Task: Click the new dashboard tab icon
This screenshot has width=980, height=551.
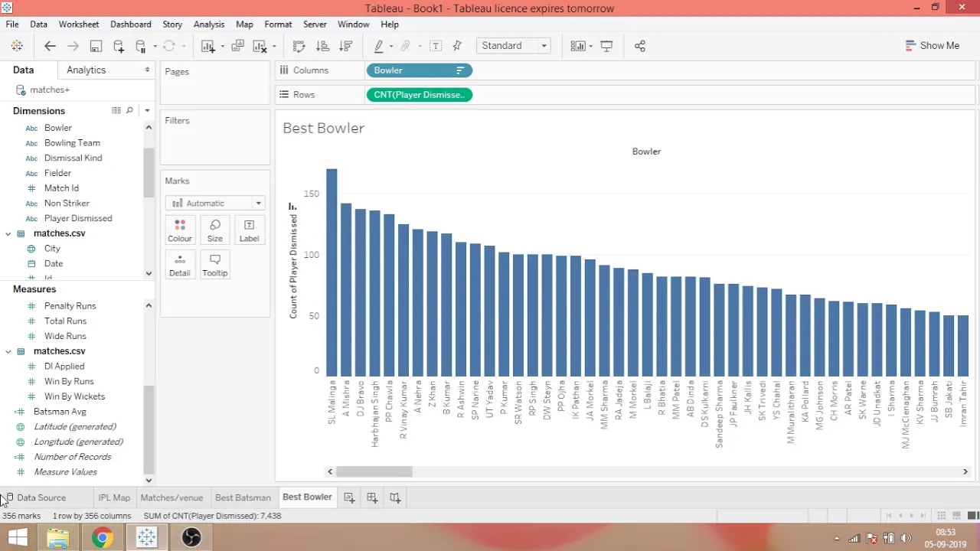Action: [x=372, y=497]
